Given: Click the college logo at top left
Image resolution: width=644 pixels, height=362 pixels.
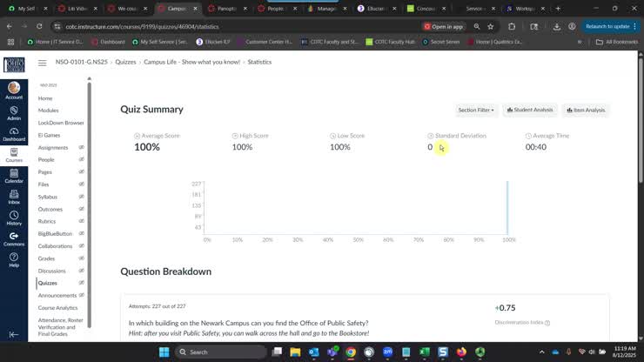Looking at the screenshot, I should 14,64.
